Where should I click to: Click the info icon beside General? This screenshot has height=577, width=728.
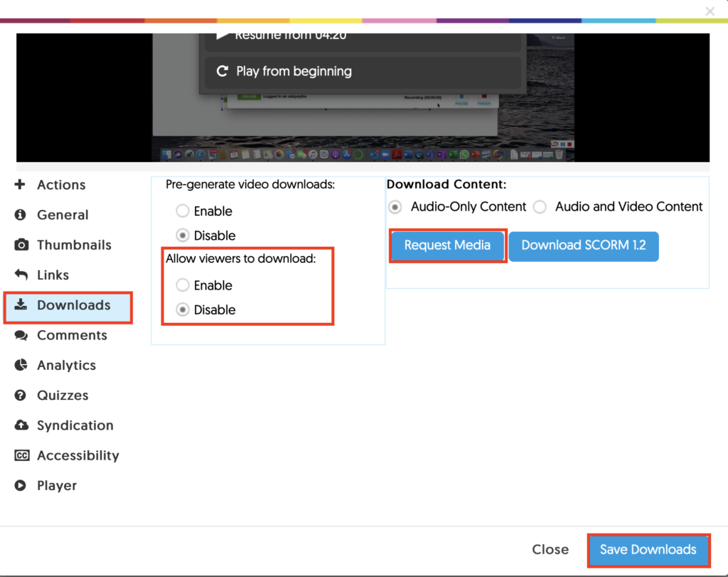pyautogui.click(x=20, y=215)
